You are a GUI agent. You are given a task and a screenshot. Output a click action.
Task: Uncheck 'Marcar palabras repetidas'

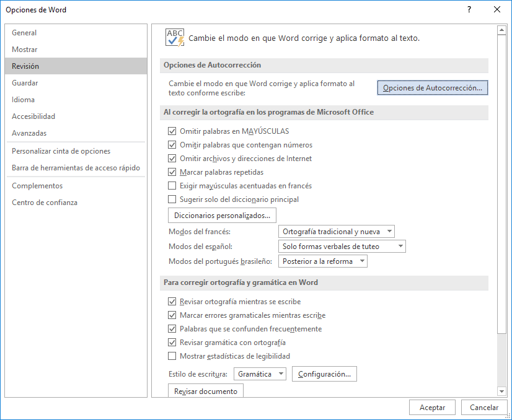coord(172,172)
